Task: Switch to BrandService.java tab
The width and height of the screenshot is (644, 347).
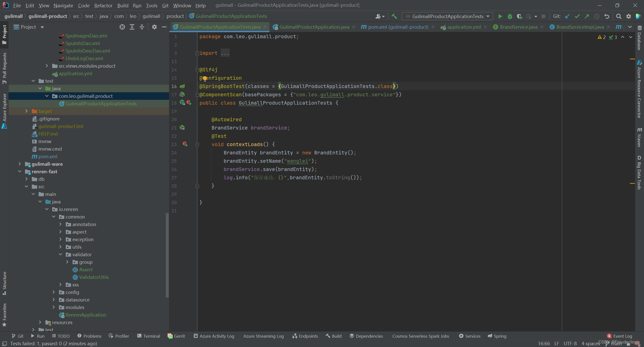Action: [518, 27]
